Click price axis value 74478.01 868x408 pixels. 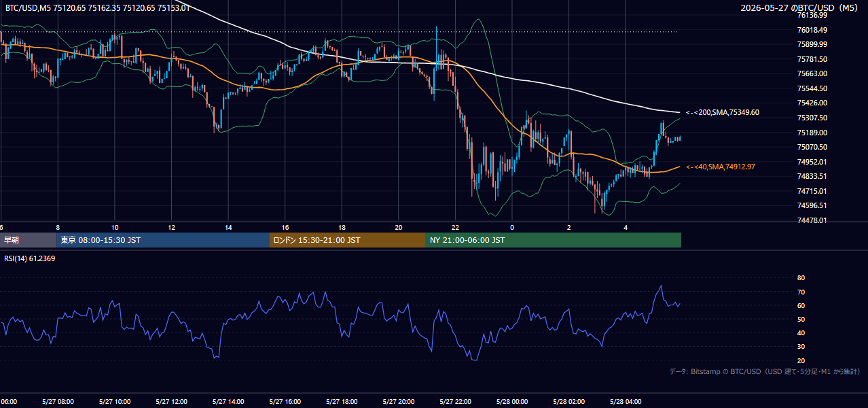pyautogui.click(x=812, y=220)
